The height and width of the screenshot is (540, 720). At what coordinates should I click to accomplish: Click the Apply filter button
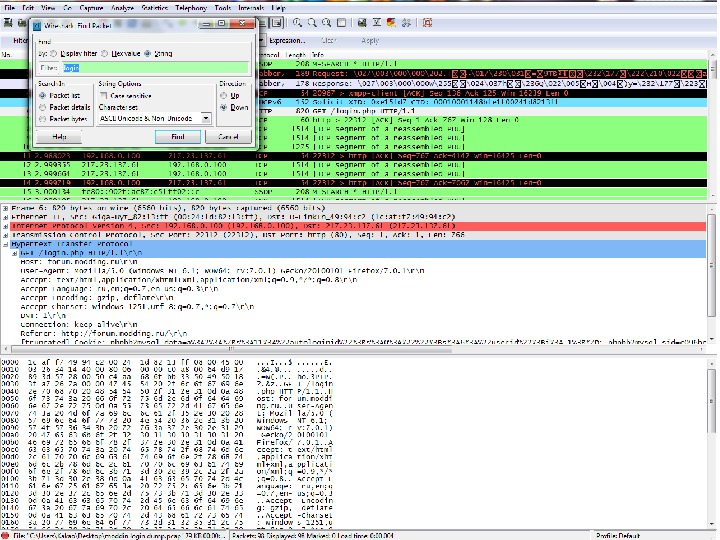370,40
